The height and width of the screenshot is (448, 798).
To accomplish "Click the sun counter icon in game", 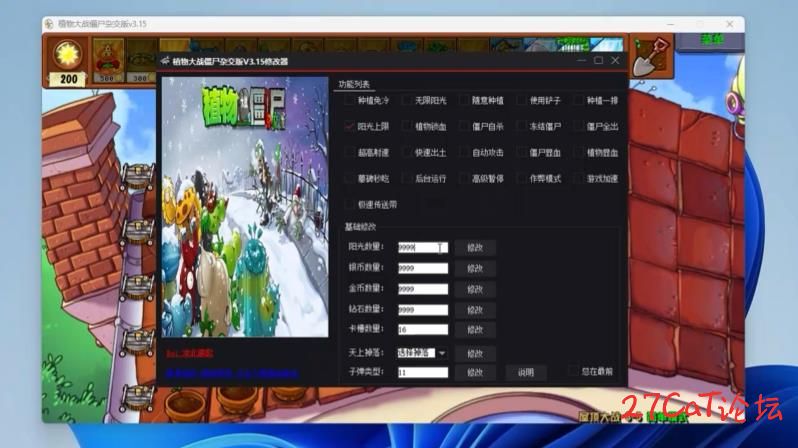I will 68,53.
